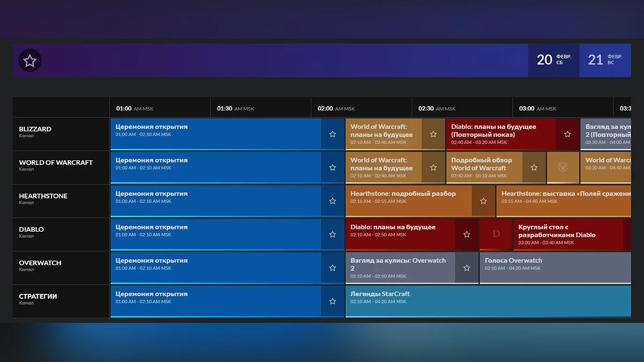This screenshot has height=362, width=644.
Task: Star the Подробный обзор World of Warcraft session
Action: click(x=534, y=167)
